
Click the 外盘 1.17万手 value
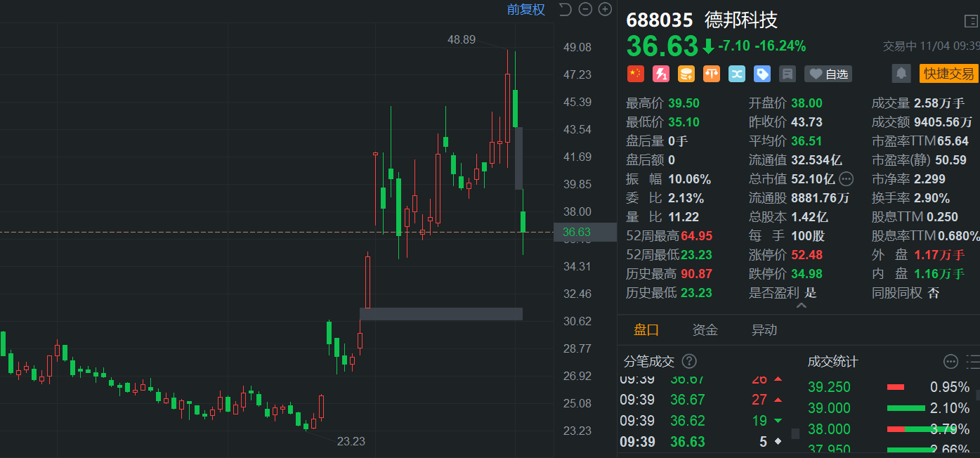point(940,255)
